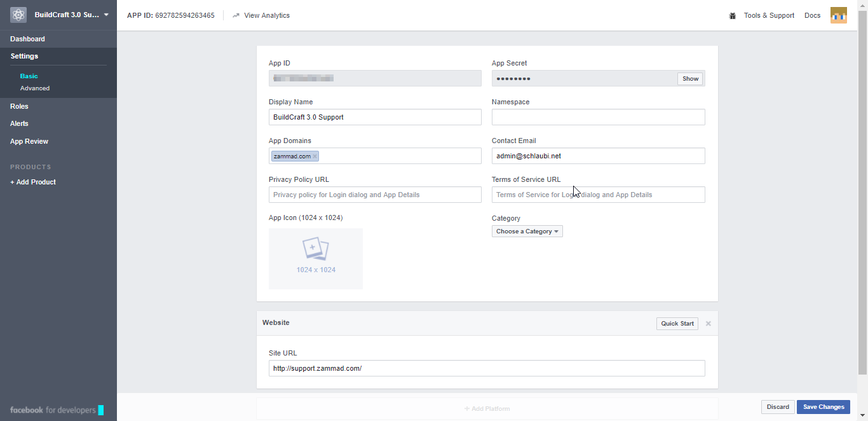Open the Basic settings page

tap(29, 76)
